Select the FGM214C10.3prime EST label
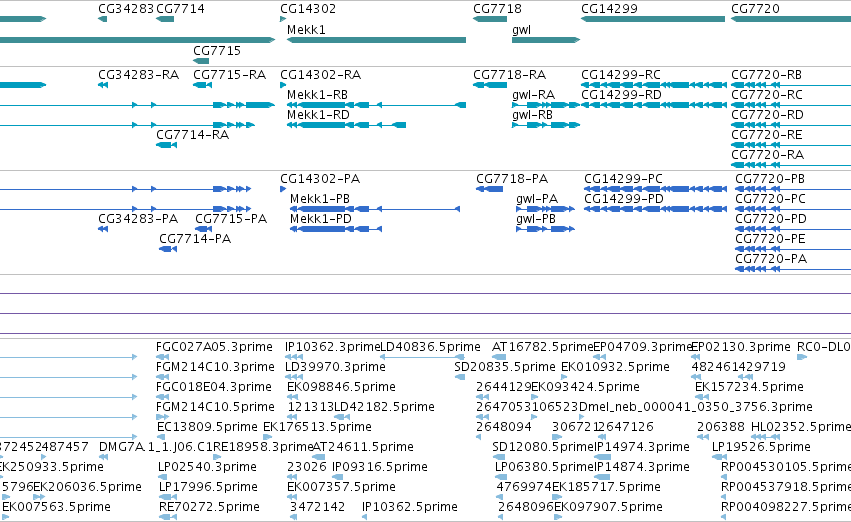The height and width of the screenshot is (522, 851). point(215,367)
